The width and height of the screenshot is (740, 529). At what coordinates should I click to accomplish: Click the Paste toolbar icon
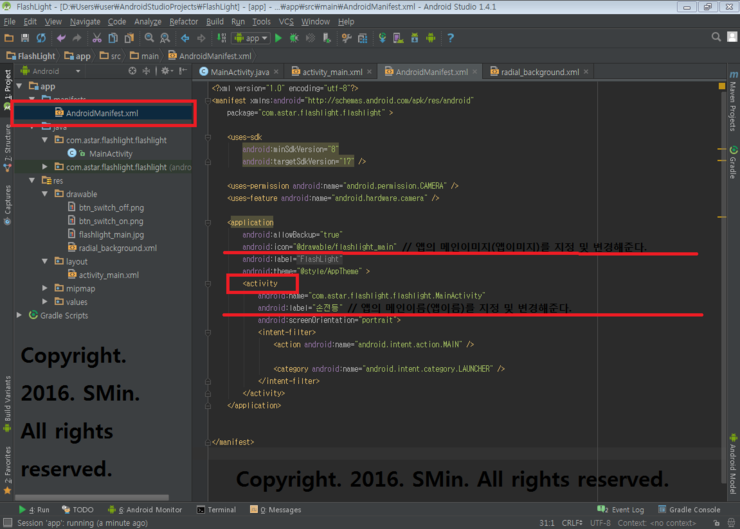coord(129,38)
